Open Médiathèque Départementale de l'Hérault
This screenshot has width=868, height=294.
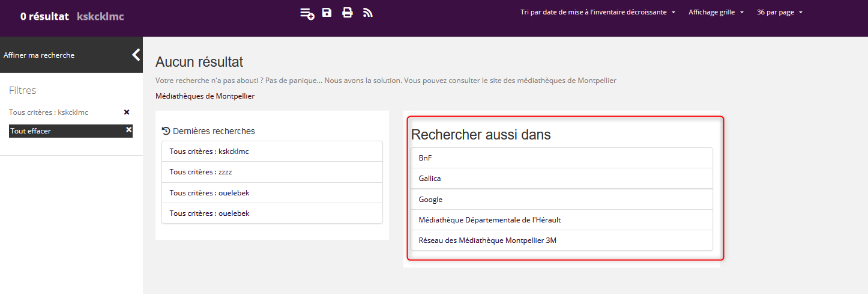(x=561, y=220)
